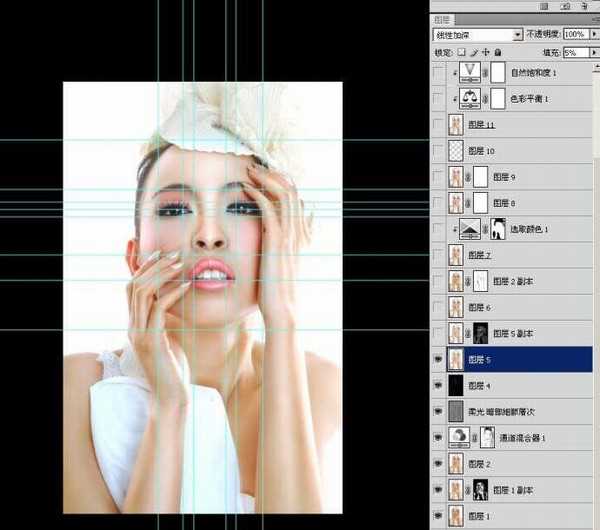Switch to the 图层 panel tab
Screen dimensions: 600x530
pyautogui.click(x=444, y=19)
